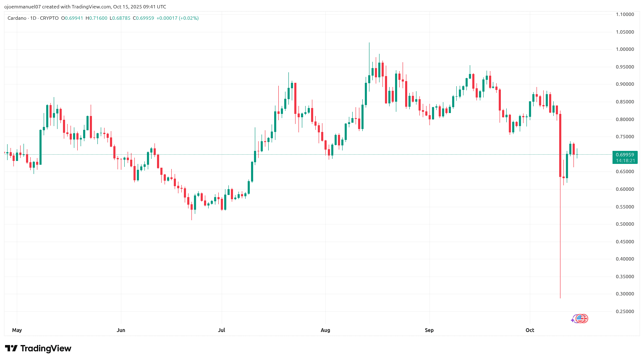Click the Jul label on time axis
The width and height of the screenshot is (644, 361).
coord(222,330)
